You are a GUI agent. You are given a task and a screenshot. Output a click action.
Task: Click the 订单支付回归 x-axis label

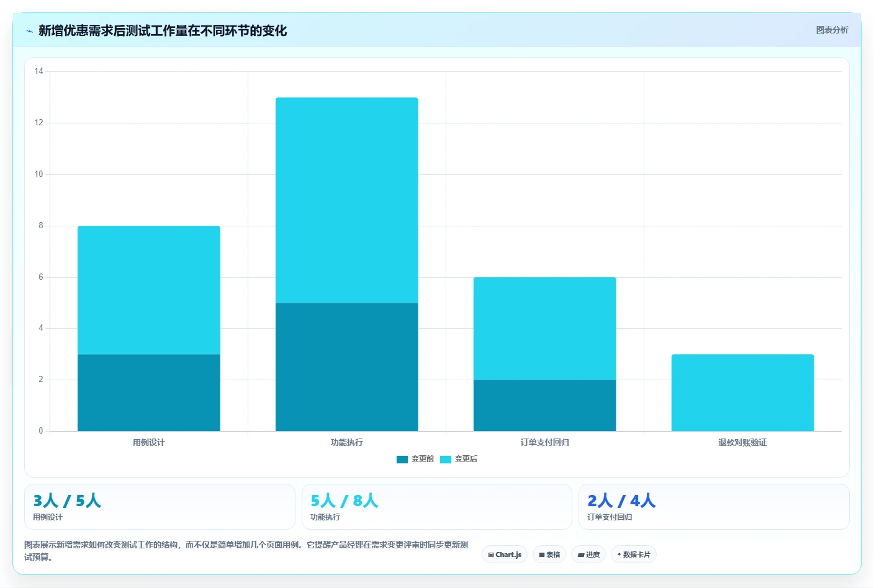545,443
